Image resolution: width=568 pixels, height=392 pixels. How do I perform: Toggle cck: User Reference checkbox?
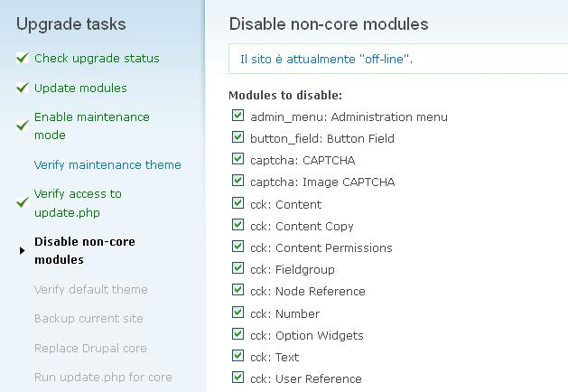click(x=237, y=378)
